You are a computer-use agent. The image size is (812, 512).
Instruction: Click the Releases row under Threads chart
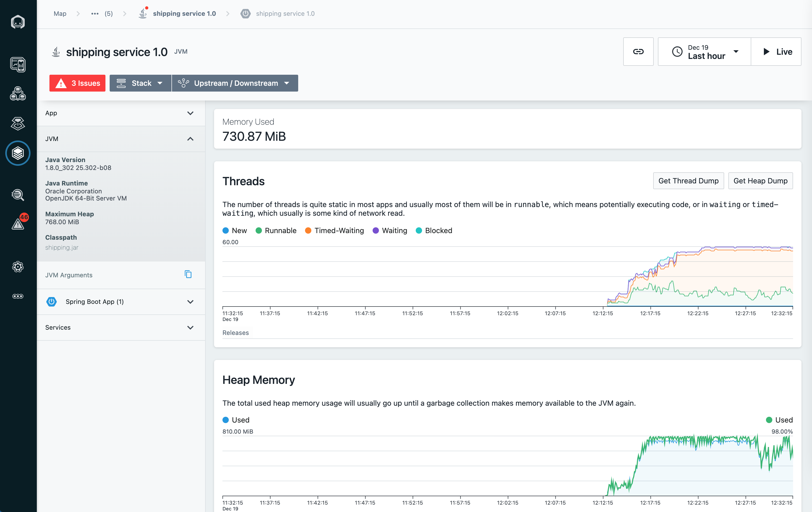tap(507, 333)
